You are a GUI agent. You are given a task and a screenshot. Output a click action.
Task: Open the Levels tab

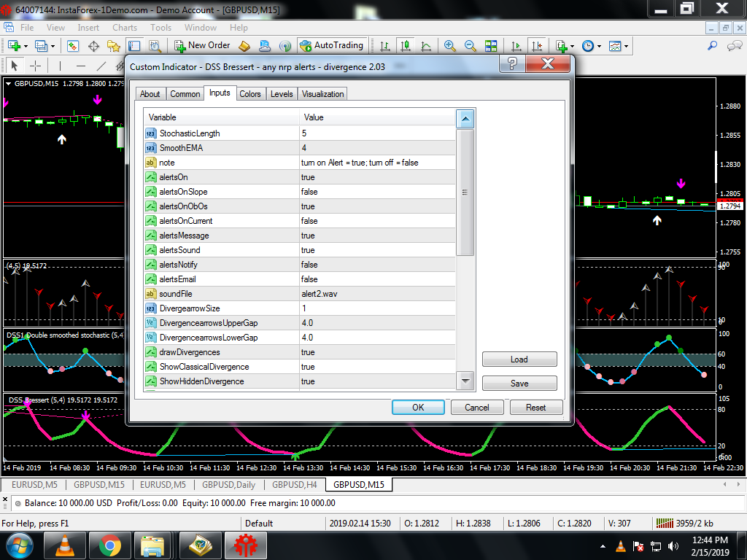[x=282, y=94]
